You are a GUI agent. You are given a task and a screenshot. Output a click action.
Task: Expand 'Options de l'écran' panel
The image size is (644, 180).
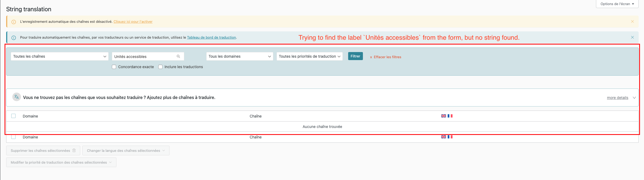click(617, 4)
